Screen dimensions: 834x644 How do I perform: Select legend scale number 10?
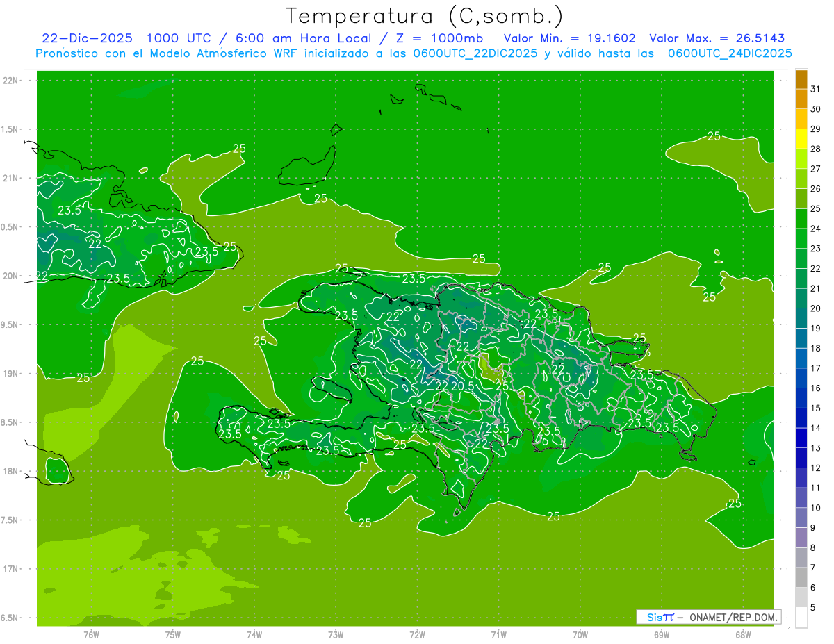[815, 509]
